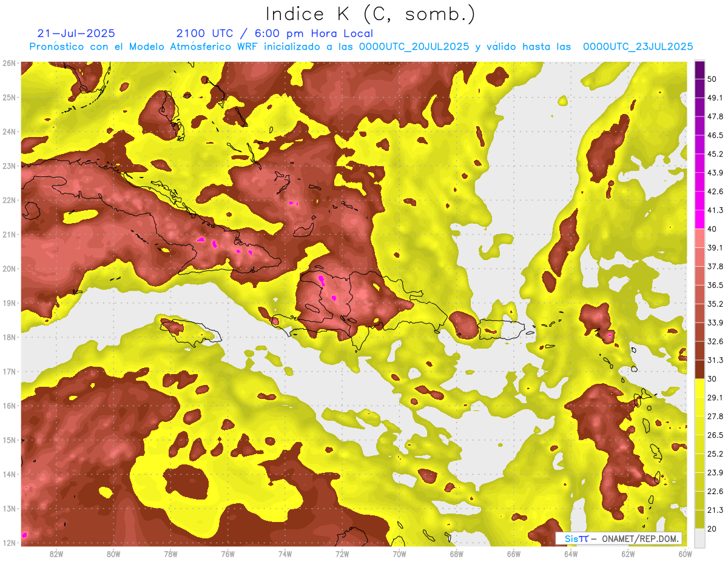Image resolution: width=728 pixels, height=562 pixels.
Task: Click the latitude axis label "20N"
Action: pos(9,269)
